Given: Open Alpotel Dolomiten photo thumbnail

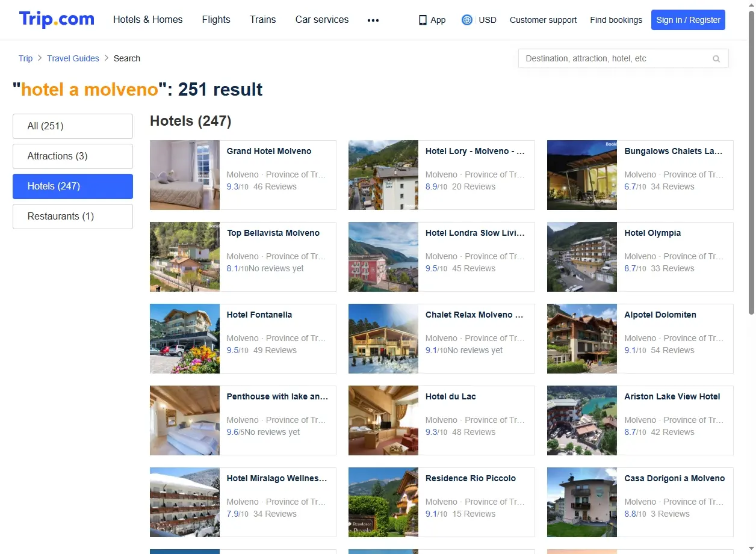Looking at the screenshot, I should click(x=582, y=339).
